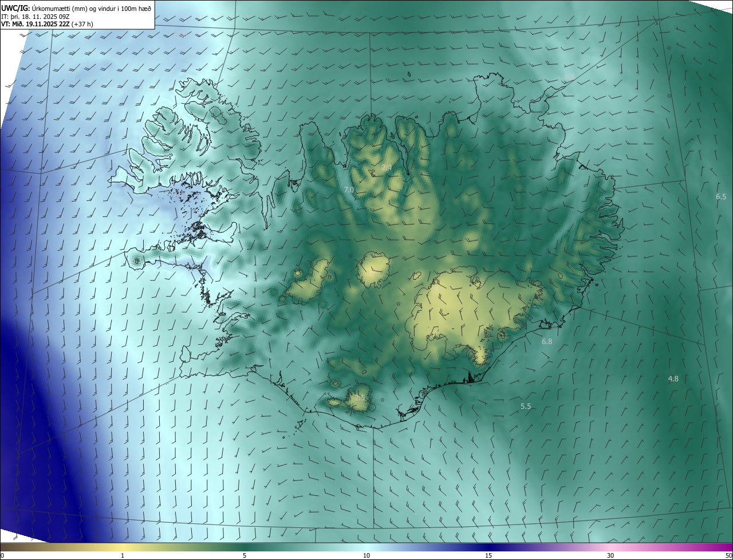Click the "2.4" value label on the map
Screen dimensions: 733x560
click(387, 168)
